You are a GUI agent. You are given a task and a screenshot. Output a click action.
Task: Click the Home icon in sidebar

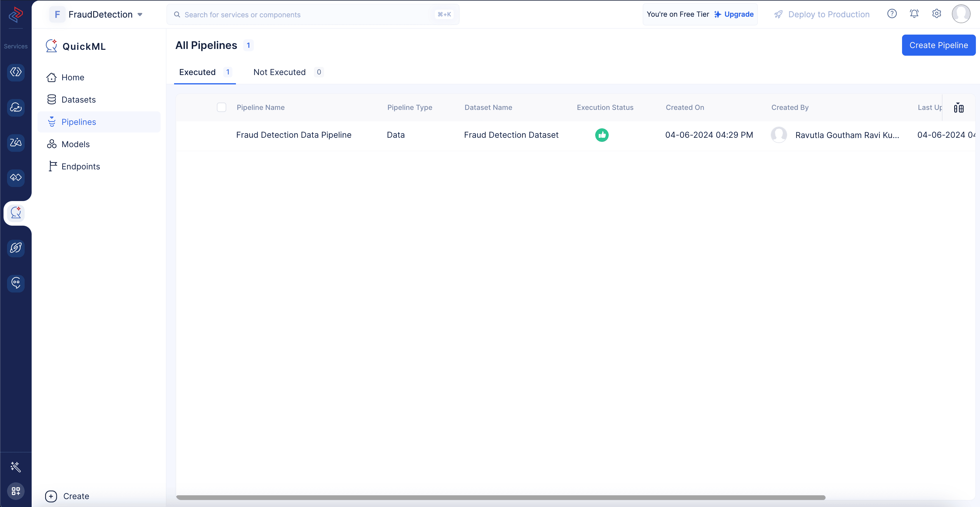tap(52, 77)
